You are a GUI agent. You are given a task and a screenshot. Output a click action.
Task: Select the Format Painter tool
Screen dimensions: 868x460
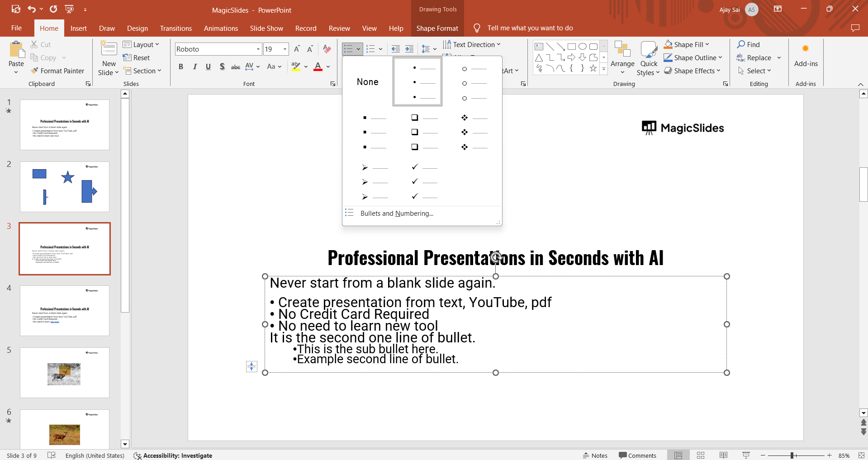point(57,71)
